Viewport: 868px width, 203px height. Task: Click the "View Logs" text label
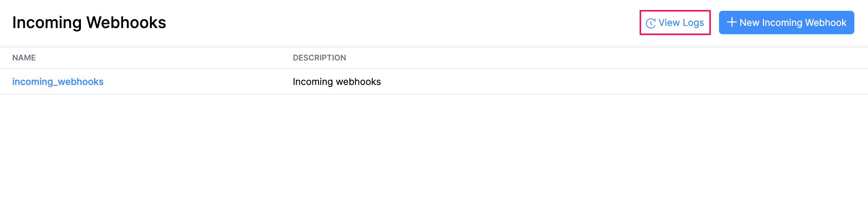[x=681, y=23]
